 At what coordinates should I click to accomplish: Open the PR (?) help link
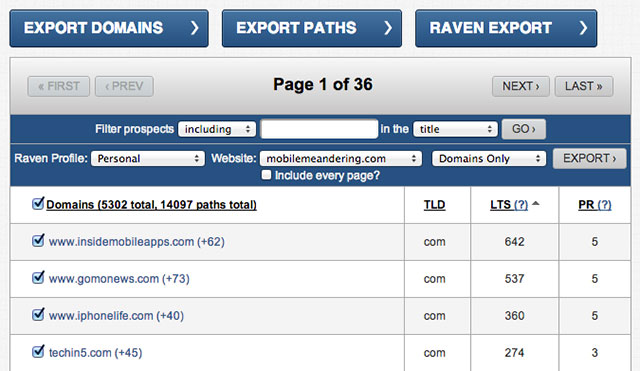tap(604, 204)
